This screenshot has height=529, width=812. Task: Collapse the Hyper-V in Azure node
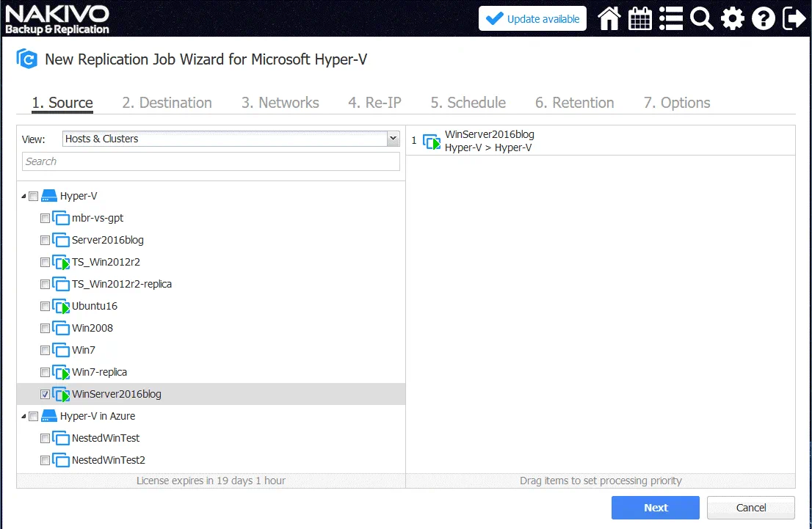(23, 417)
